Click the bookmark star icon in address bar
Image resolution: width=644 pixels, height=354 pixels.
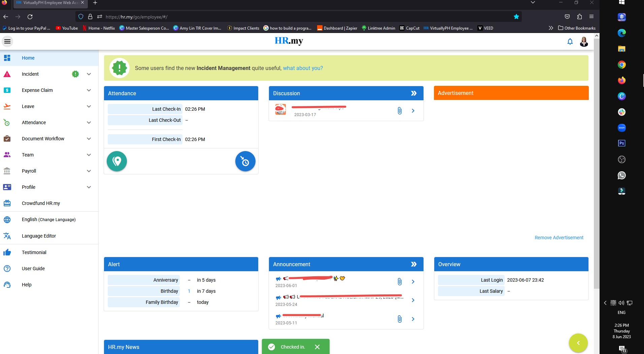pyautogui.click(x=516, y=16)
